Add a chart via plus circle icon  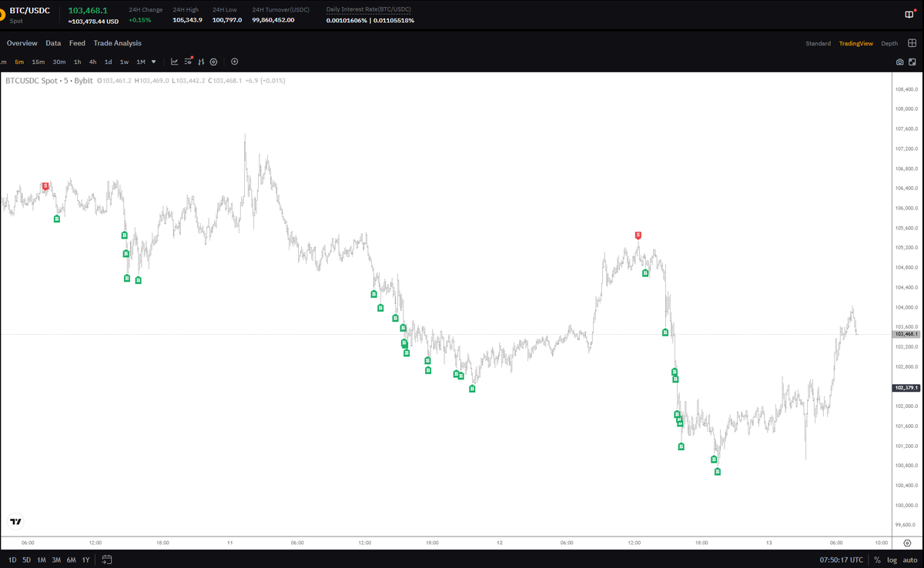point(235,62)
